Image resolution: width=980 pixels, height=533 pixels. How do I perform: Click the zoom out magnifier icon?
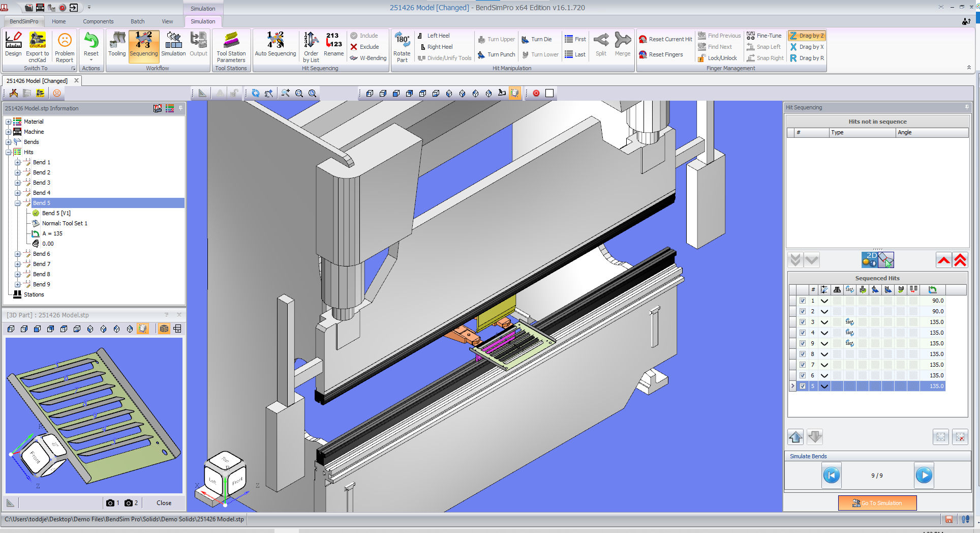point(299,93)
